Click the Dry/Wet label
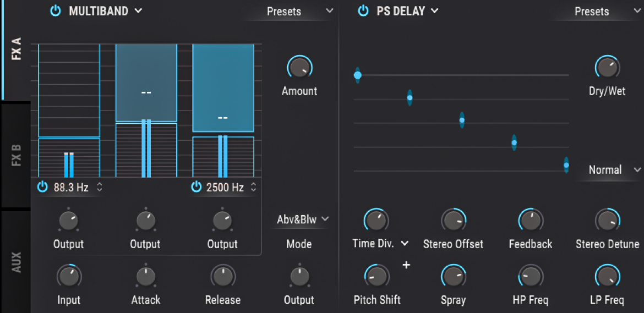This screenshot has width=644, height=313. [607, 91]
